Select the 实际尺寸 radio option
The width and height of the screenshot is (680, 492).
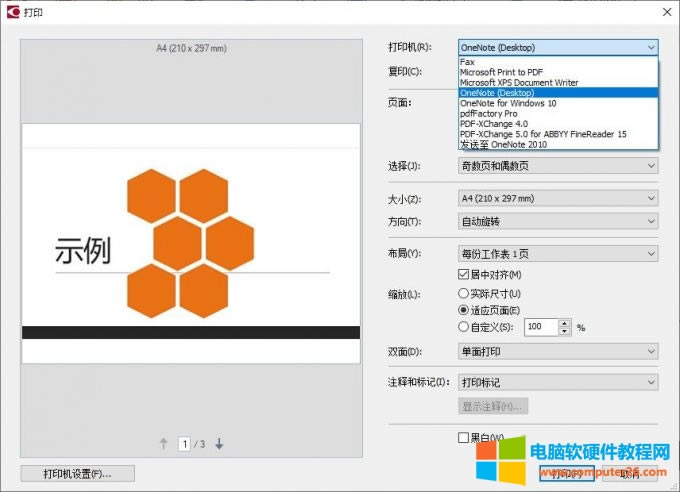point(463,294)
